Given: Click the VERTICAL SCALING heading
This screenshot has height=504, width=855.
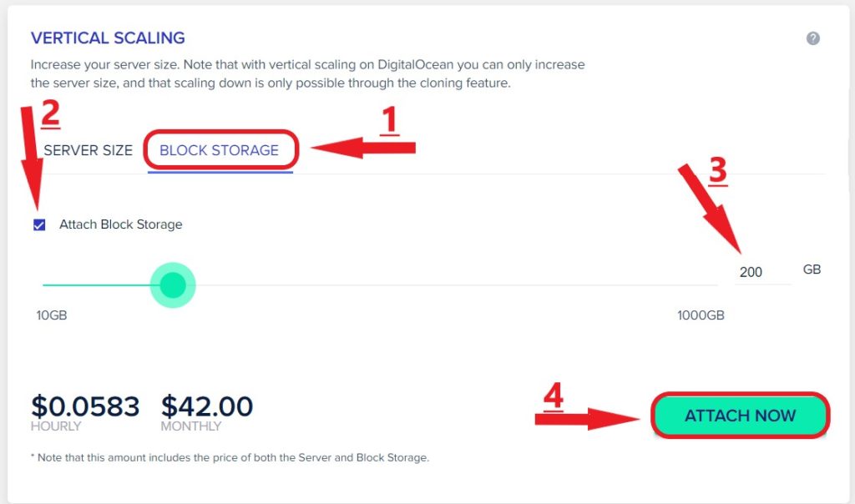Looking at the screenshot, I should 108,38.
